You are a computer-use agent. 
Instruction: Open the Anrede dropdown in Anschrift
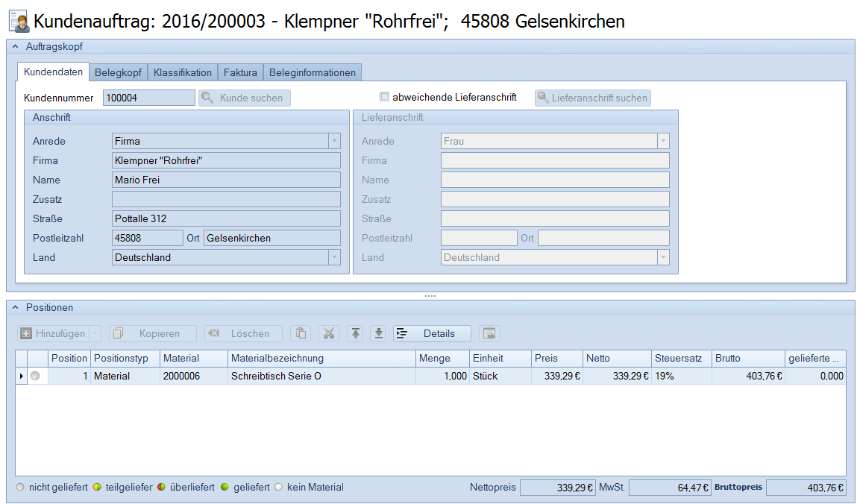coord(334,141)
